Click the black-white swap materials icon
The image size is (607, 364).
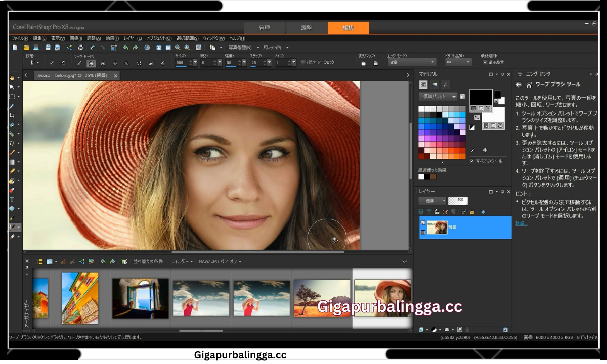pos(472,128)
